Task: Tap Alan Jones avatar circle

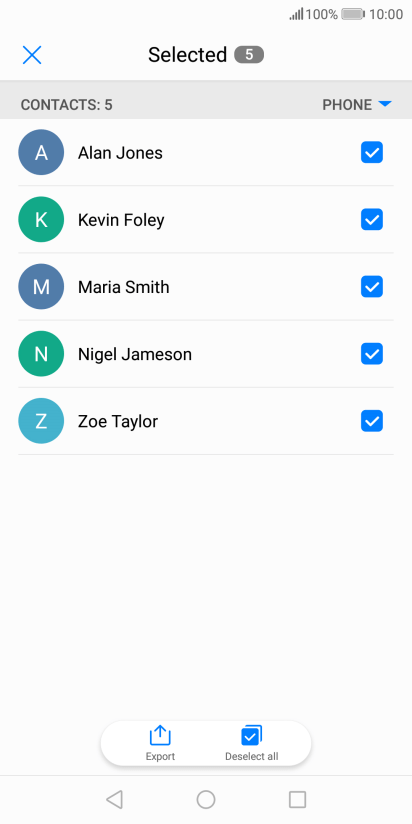Action: click(41, 152)
